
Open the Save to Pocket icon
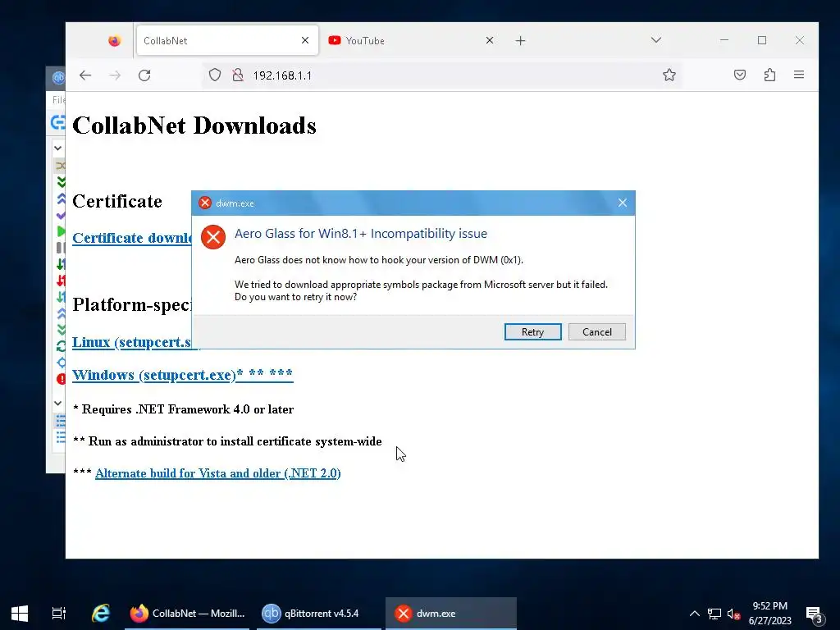[740, 75]
